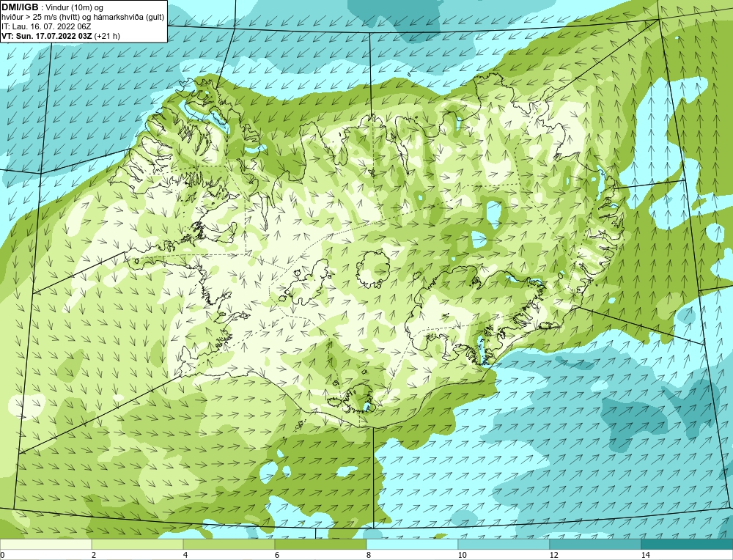This screenshot has width=733, height=560.
Task: Click the 2–4 m/s light green legend swatch
Action: (138, 545)
